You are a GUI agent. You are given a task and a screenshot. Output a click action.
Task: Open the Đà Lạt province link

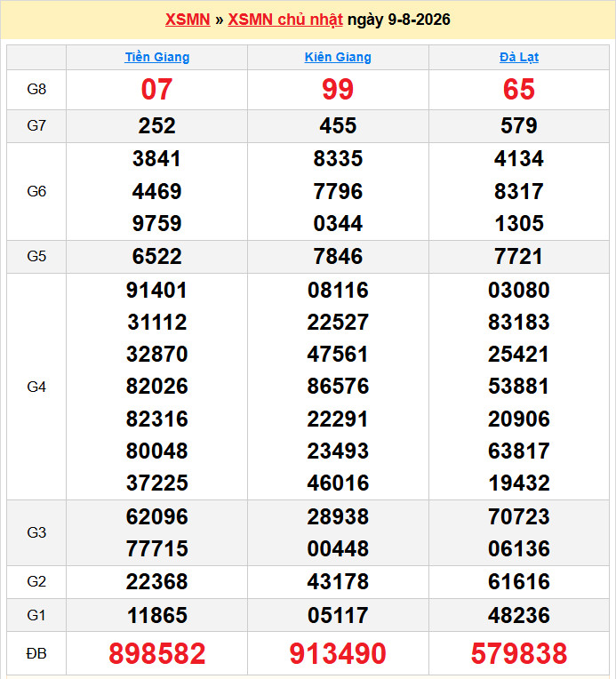519,57
